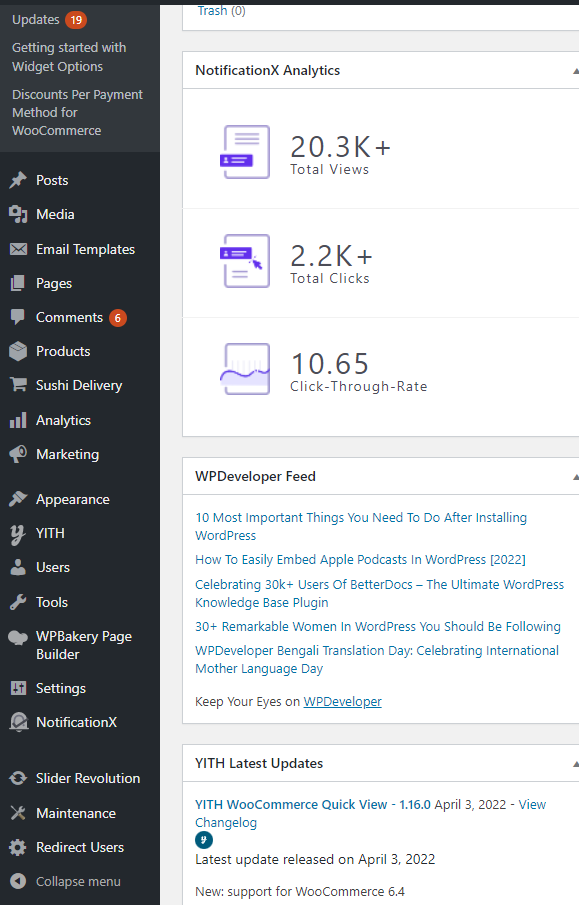Open the Products menu item
579x905 pixels.
63,351
